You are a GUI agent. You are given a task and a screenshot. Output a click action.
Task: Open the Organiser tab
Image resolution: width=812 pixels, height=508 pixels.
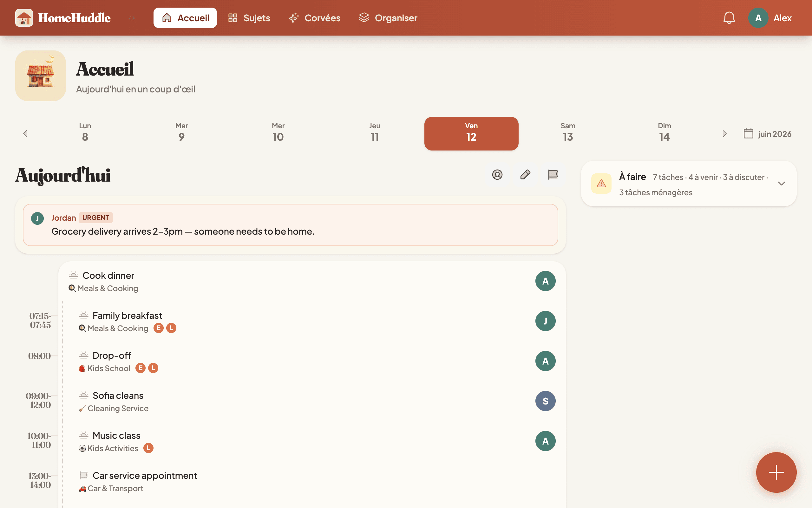[x=388, y=18]
